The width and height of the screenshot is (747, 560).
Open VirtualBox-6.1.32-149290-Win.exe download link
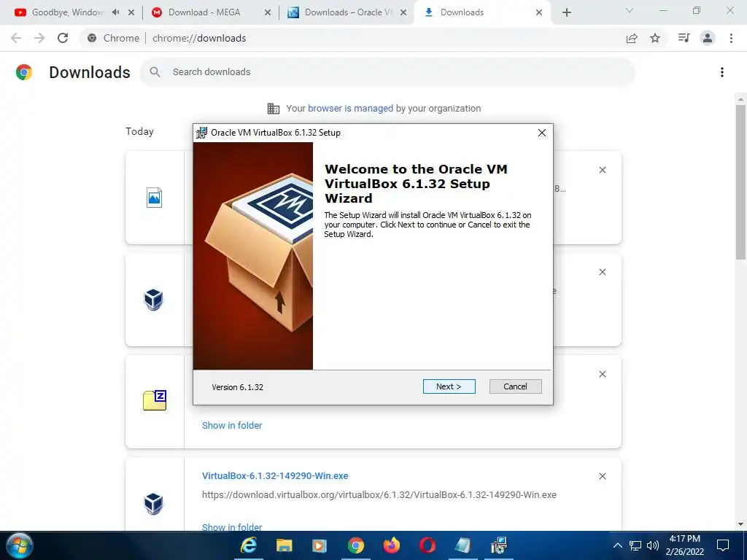pyautogui.click(x=275, y=475)
